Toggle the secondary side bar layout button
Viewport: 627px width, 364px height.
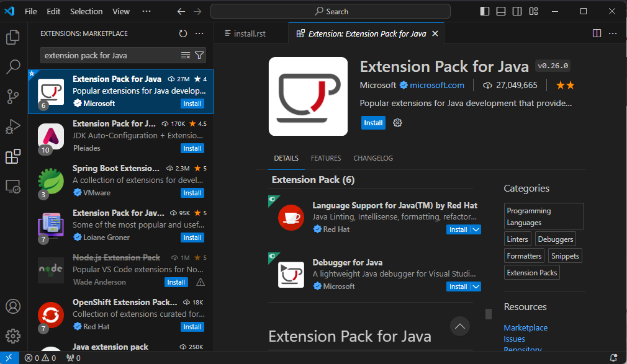point(517,11)
